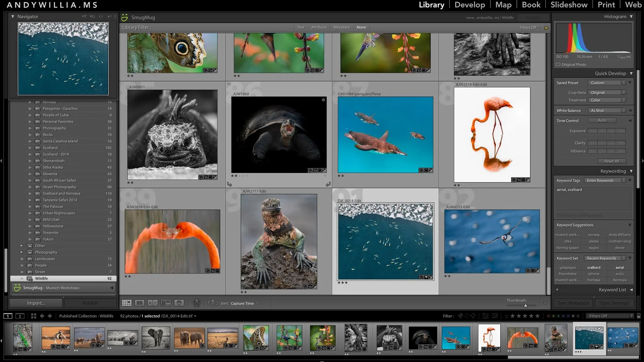Select the puffin AJW4153-Edit thumbnail

492,241
